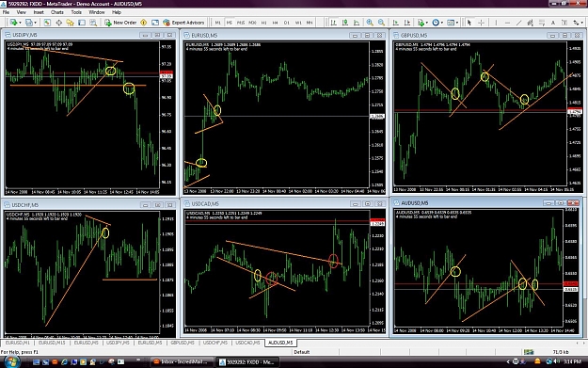Click the New Order button
The height and width of the screenshot is (368, 588).
click(x=120, y=23)
